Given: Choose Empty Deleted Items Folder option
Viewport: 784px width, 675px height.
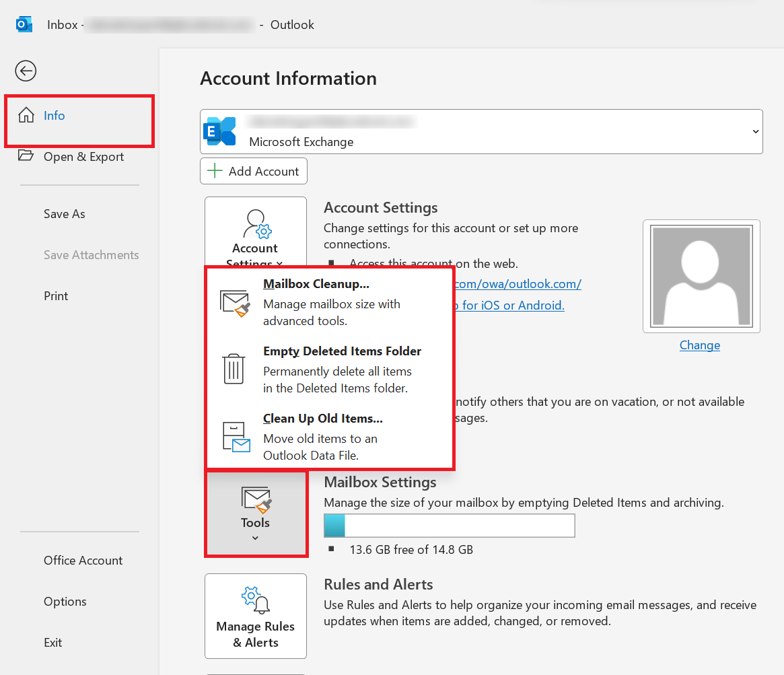Looking at the screenshot, I should click(x=330, y=369).
